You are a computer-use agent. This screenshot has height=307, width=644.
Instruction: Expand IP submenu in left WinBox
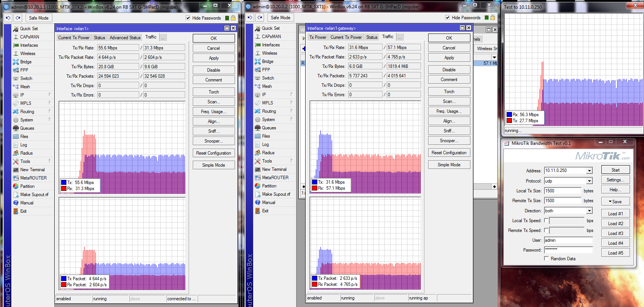[x=49, y=95]
